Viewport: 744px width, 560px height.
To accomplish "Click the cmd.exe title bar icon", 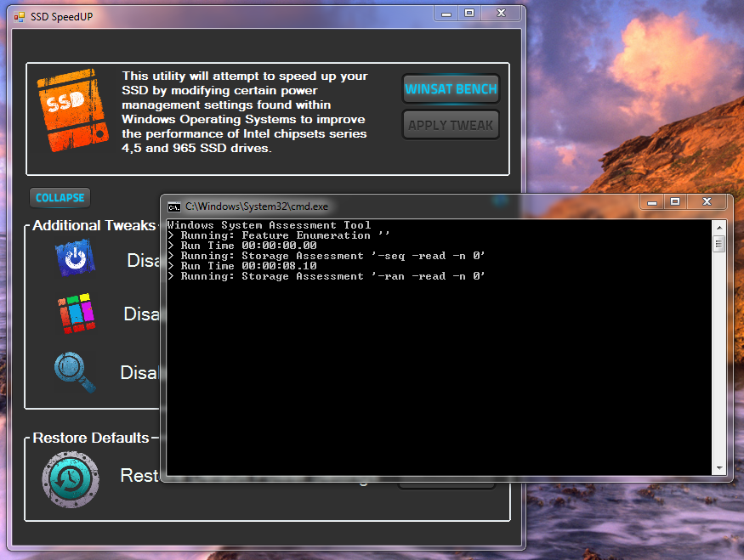I will [x=174, y=206].
